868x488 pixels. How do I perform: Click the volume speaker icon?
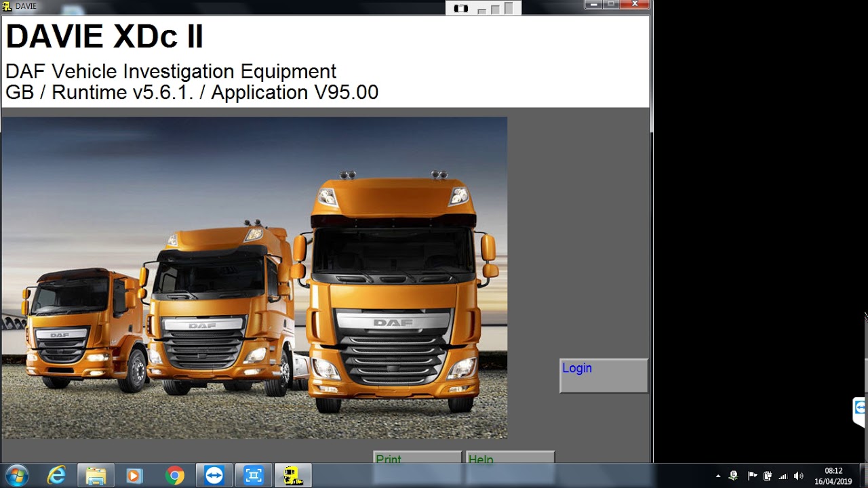tap(799, 476)
